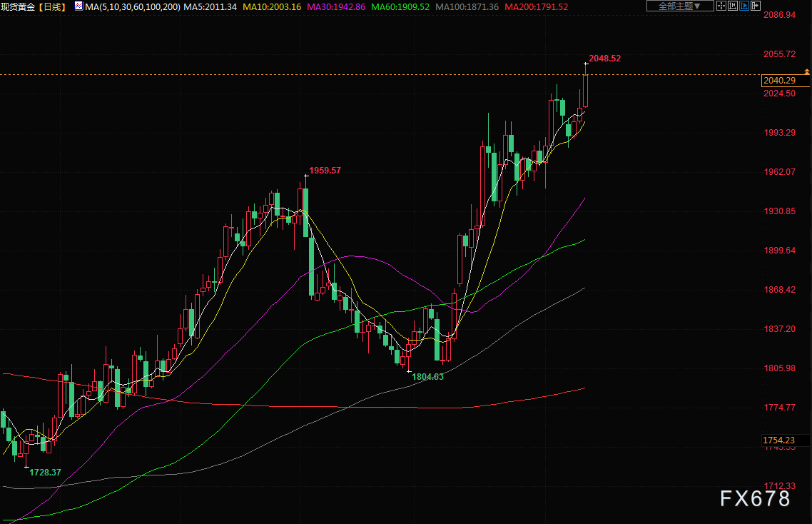Click the 2055.72 axis label
812x524 pixels.
[x=780, y=54]
